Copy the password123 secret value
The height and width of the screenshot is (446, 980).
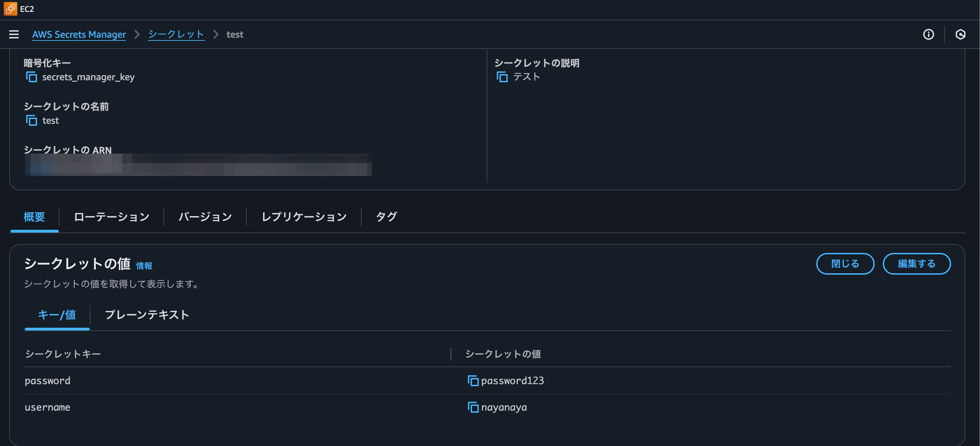tap(473, 380)
